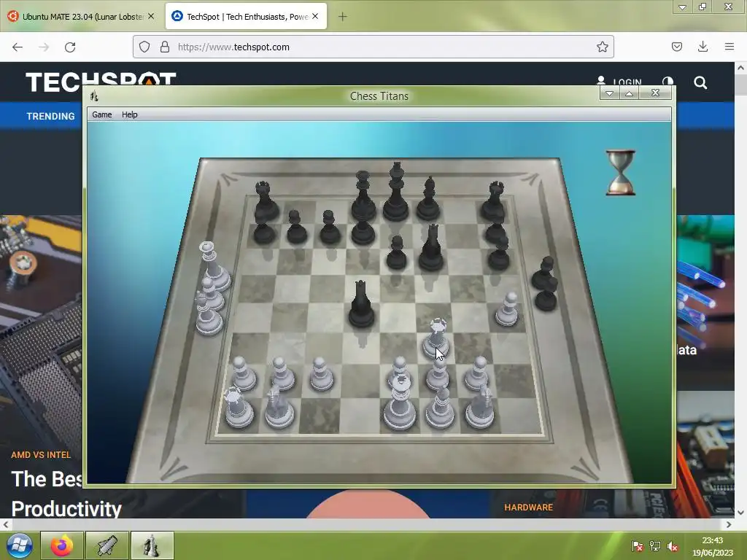This screenshot has height=560, width=747.
Task: Switch to the TechSpot browser tab
Action: click(247, 17)
